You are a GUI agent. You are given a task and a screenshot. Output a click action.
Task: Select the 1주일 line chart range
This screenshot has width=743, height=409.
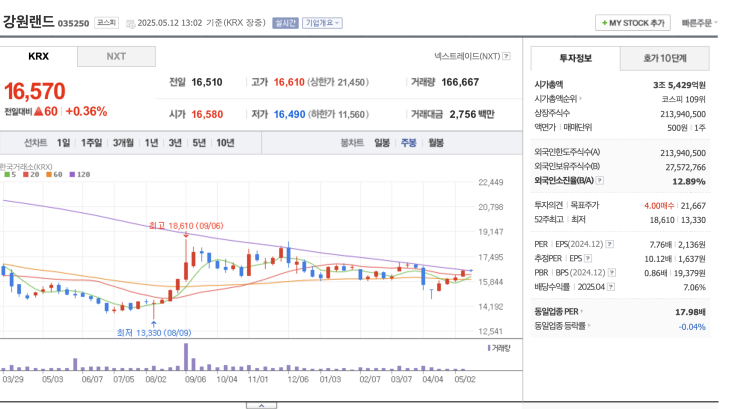click(91, 143)
